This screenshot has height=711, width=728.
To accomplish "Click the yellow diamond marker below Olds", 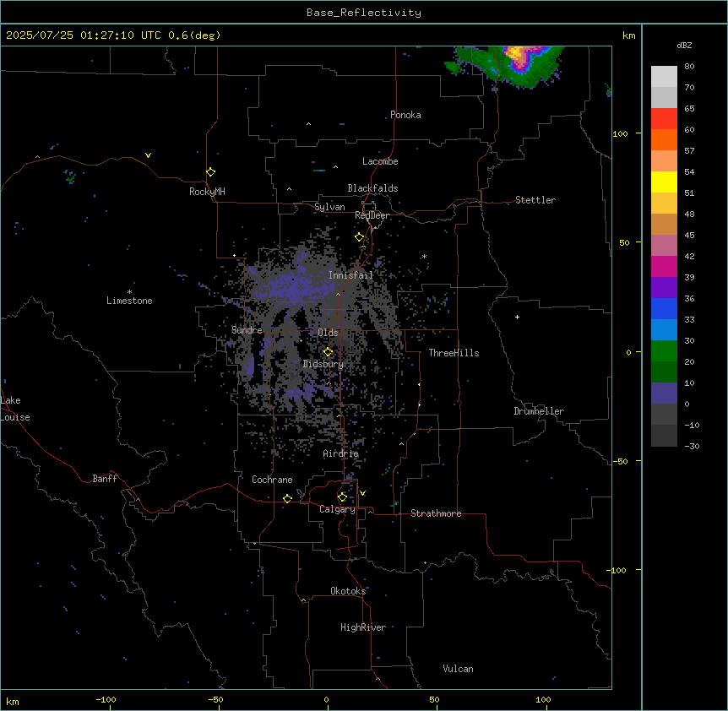I will click(328, 352).
